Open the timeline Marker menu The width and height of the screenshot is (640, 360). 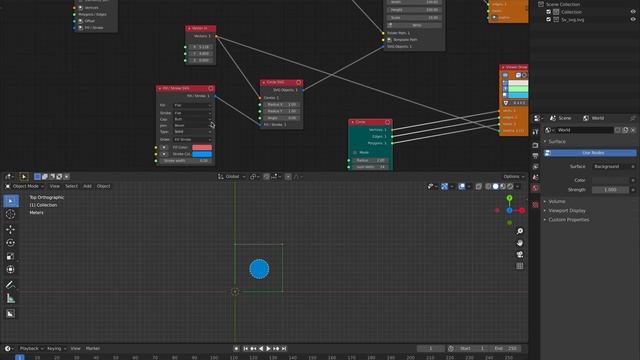pyautogui.click(x=93, y=349)
